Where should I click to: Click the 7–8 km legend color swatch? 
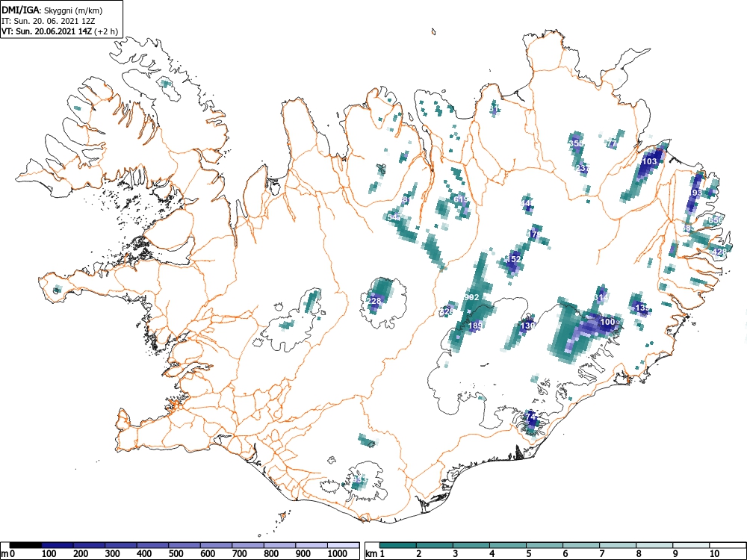(618, 545)
